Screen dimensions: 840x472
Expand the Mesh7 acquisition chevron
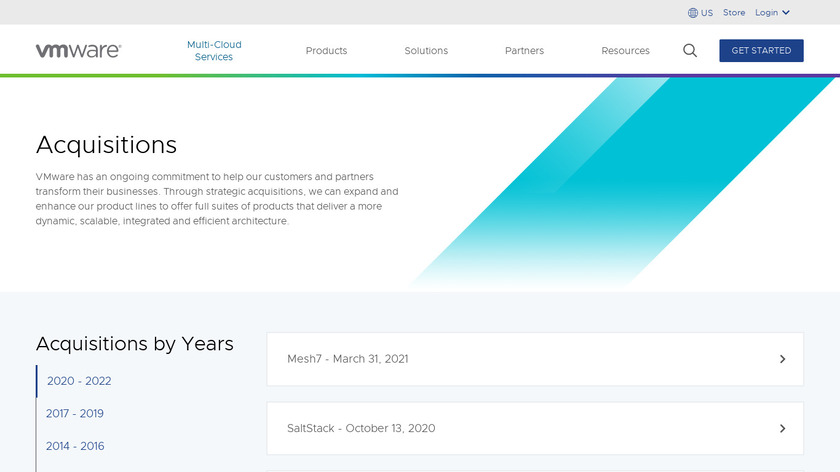pos(782,359)
